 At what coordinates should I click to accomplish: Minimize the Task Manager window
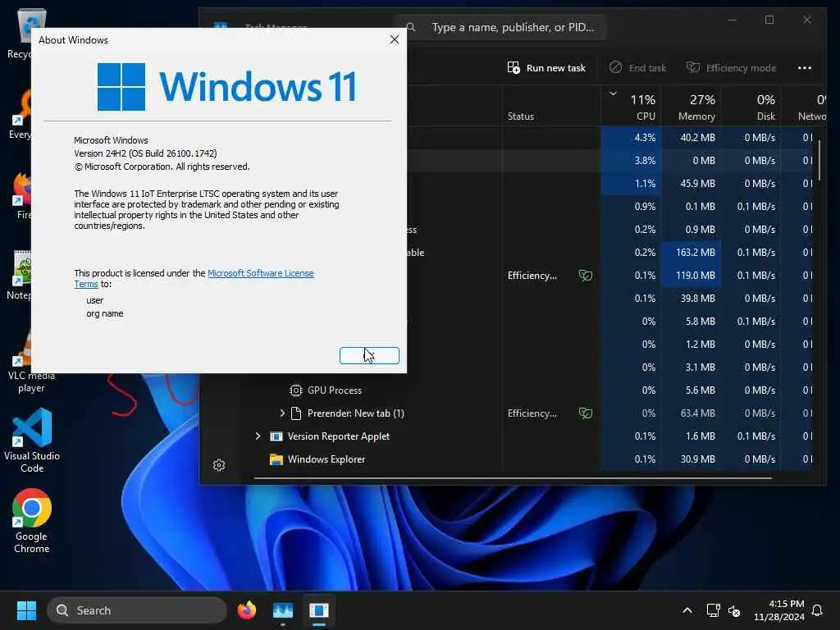tap(733, 20)
